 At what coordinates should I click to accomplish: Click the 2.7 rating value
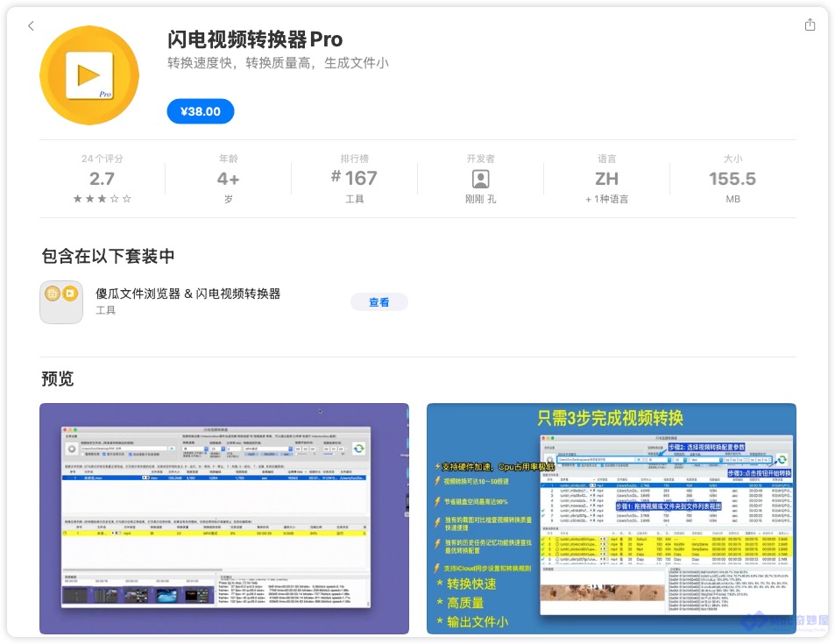pos(102,179)
